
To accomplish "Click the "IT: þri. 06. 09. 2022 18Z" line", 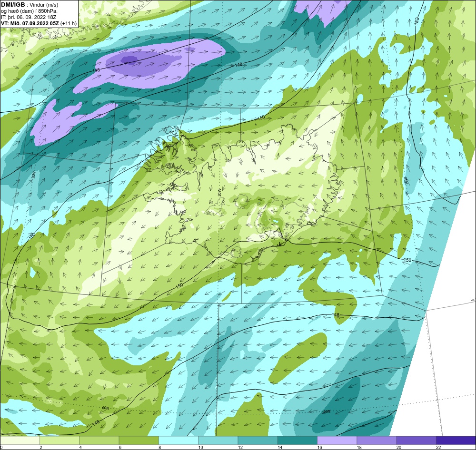I will tap(29, 17).
